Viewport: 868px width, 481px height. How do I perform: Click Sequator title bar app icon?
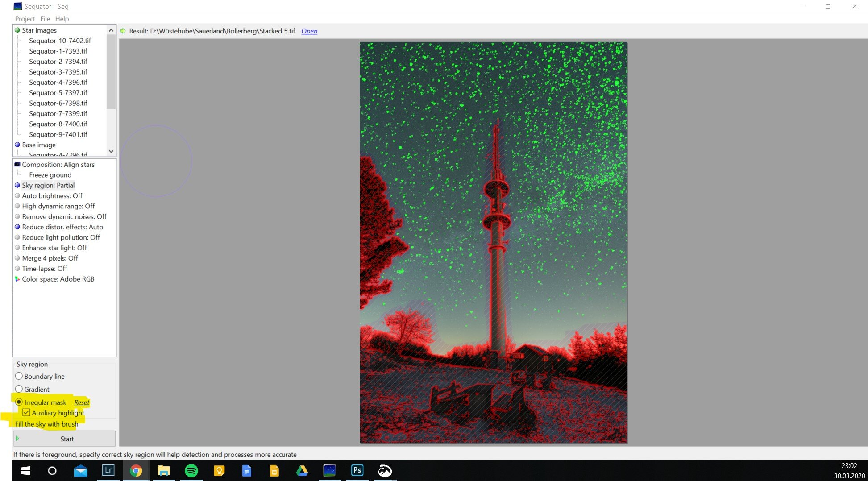click(x=18, y=6)
